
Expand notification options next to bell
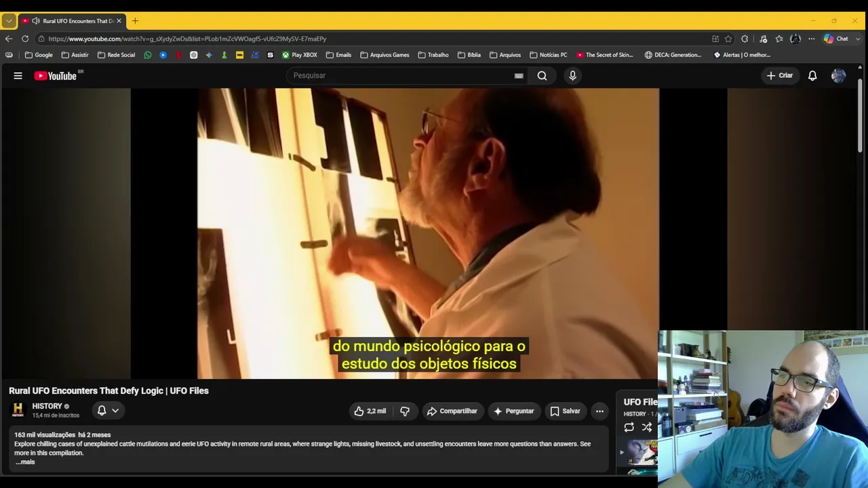coord(115,411)
